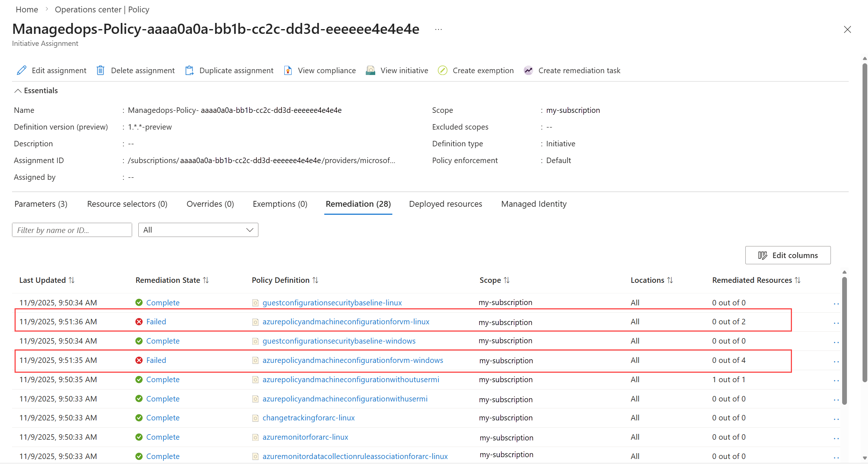This screenshot has width=868, height=471.
Task: Click the page vertical scrollbar thumb
Action: [x=865, y=223]
